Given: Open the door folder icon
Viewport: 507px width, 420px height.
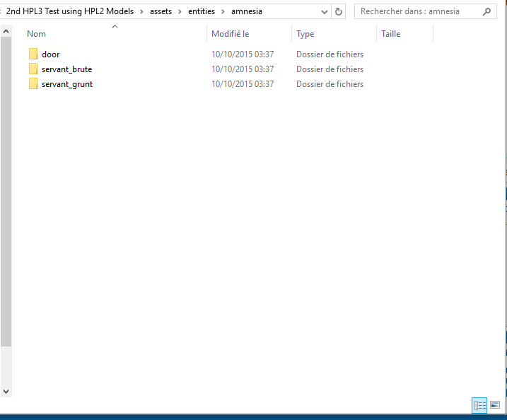Looking at the screenshot, I should (x=33, y=54).
